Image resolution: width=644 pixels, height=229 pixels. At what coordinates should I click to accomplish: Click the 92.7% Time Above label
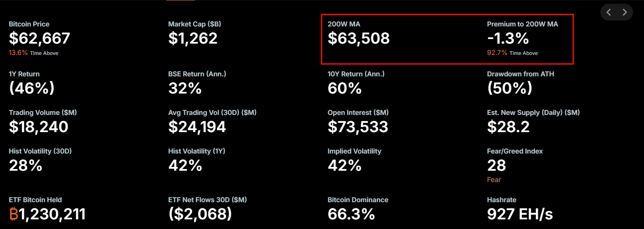click(512, 53)
